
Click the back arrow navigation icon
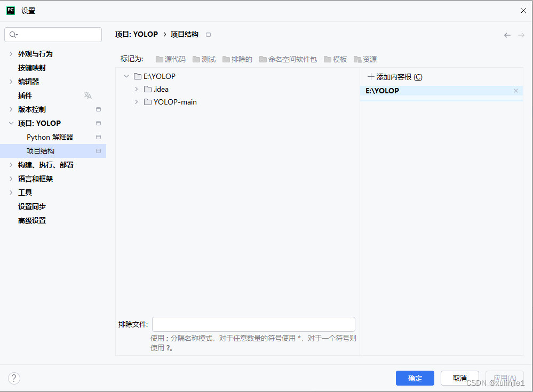coord(507,35)
